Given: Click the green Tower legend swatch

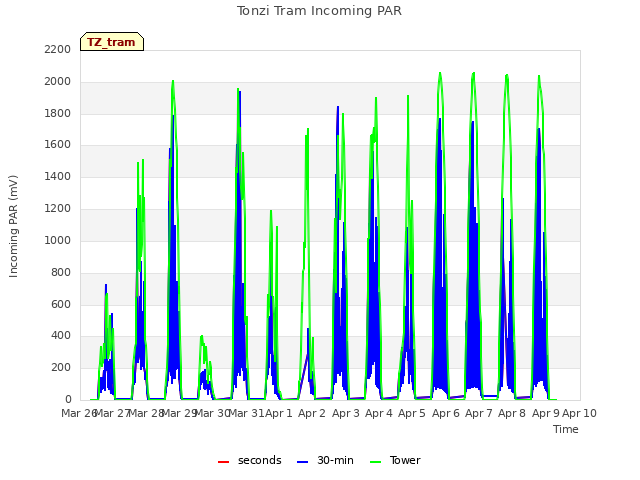Looking at the screenshot, I should (x=375, y=462).
